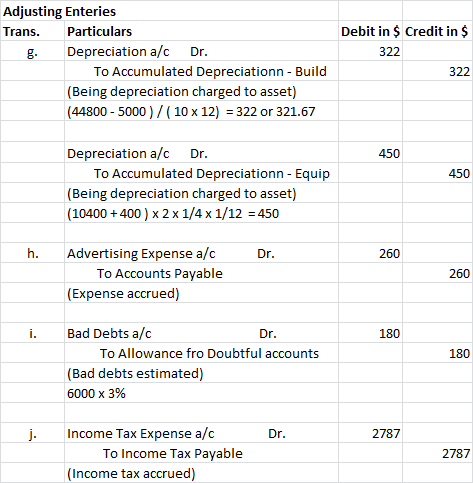The width and height of the screenshot is (473, 483).
Task: Click 'To Accumulated Depreciationn - Equip' cell
Action: [201, 173]
